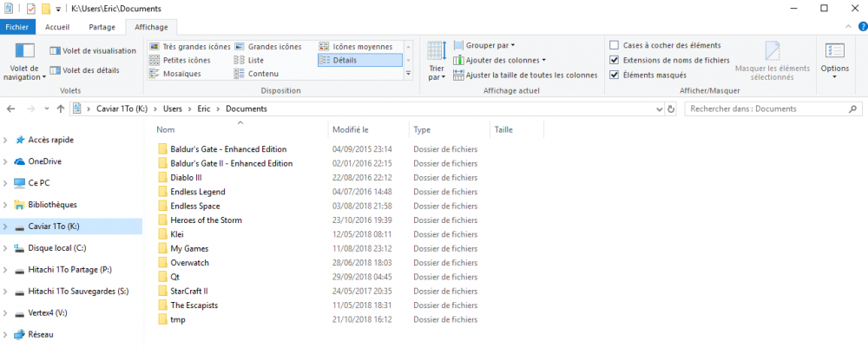Click the new folder icon in title bar
The height and width of the screenshot is (348, 868).
point(46,9)
